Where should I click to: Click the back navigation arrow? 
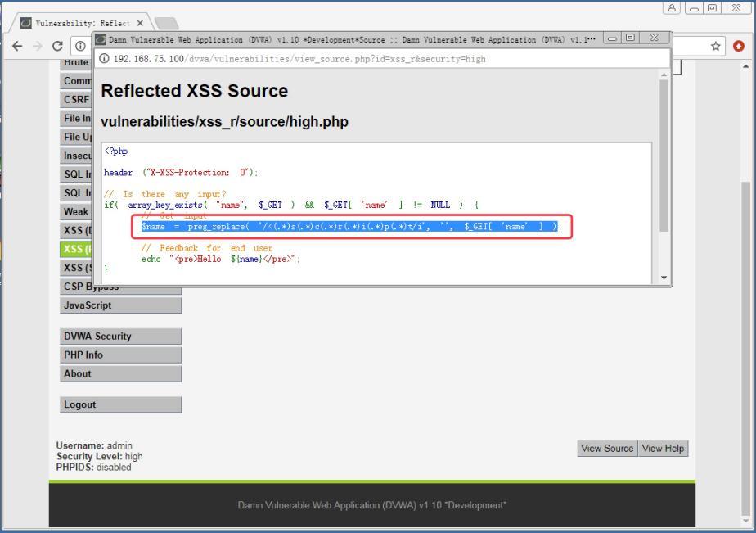[x=17, y=47]
